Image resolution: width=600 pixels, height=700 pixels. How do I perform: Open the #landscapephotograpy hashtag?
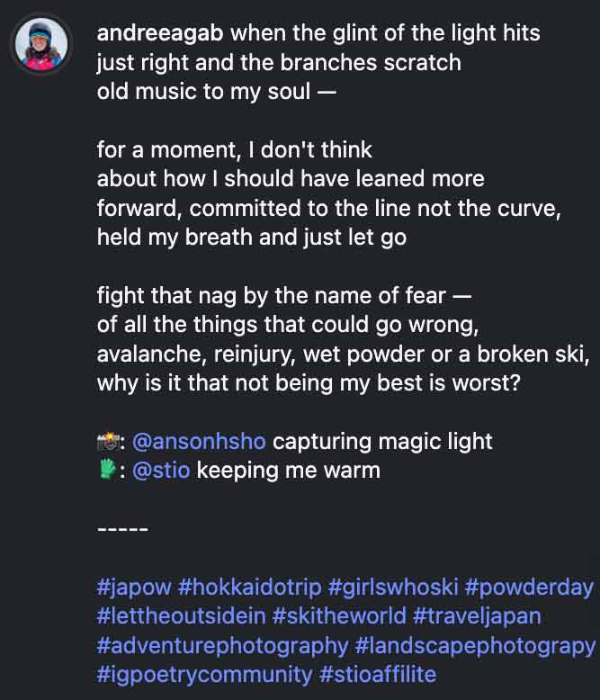pyautogui.click(x=476, y=645)
